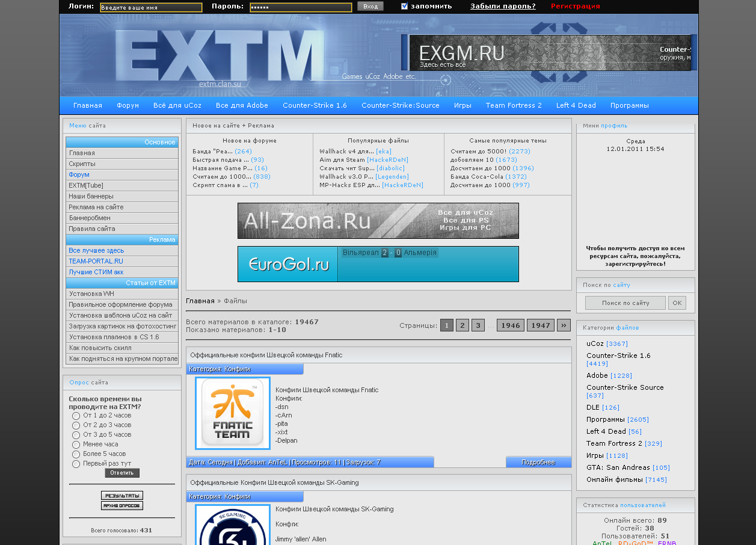Open sidebar item 'Реклама на сайте'

click(x=122, y=207)
